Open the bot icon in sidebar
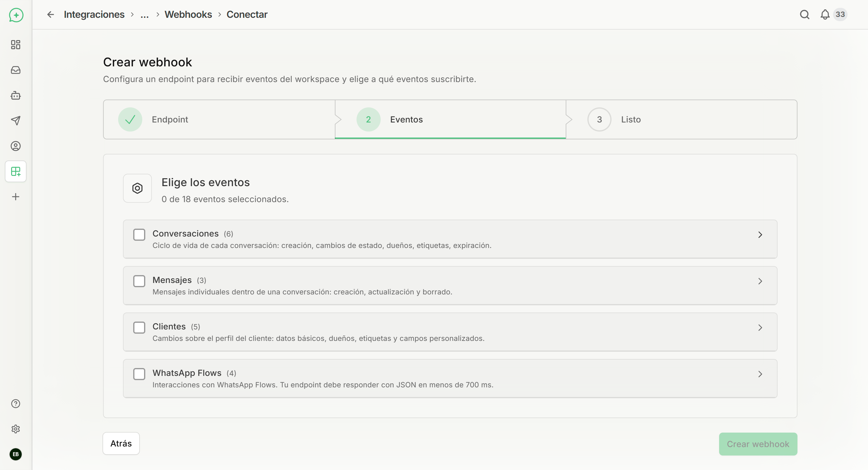 [15, 95]
